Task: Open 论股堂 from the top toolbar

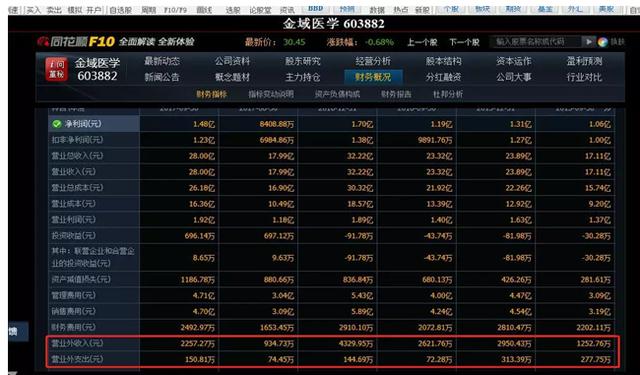Action: click(x=260, y=10)
